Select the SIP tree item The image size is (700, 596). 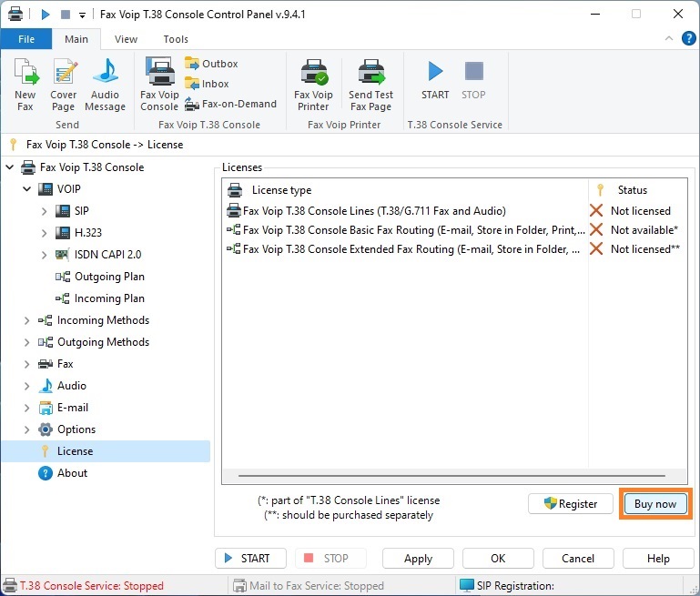tap(72, 211)
